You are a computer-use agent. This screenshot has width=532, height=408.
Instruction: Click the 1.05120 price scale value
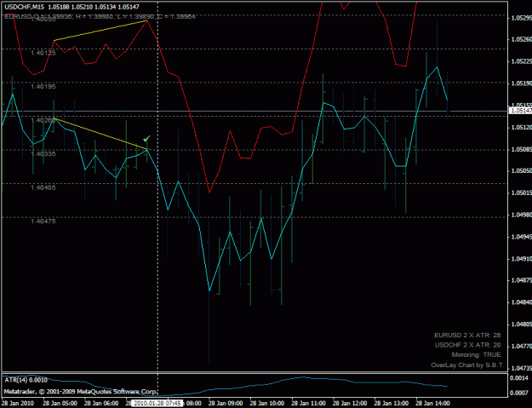tap(521, 127)
